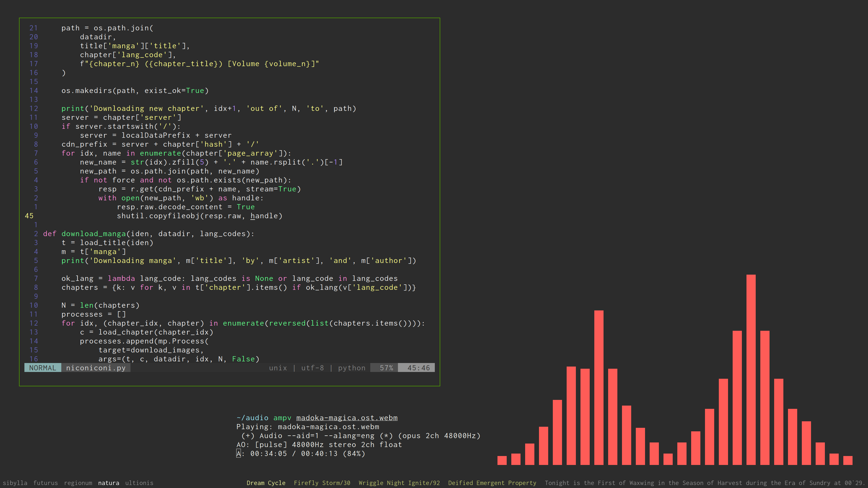This screenshot has width=868, height=488.
Task: Click the 45:46 cursor position indicator
Action: click(418, 368)
